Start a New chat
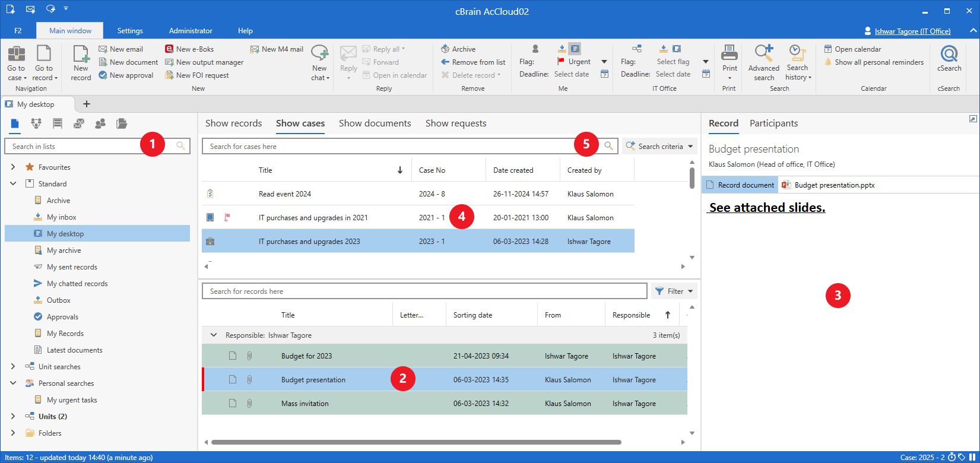The width and height of the screenshot is (980, 463). [320, 55]
